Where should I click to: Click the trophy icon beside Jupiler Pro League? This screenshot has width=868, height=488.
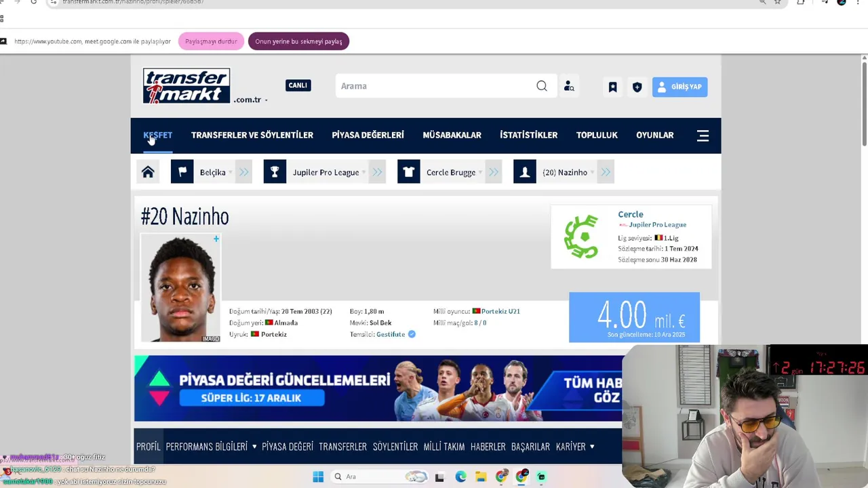coord(275,172)
